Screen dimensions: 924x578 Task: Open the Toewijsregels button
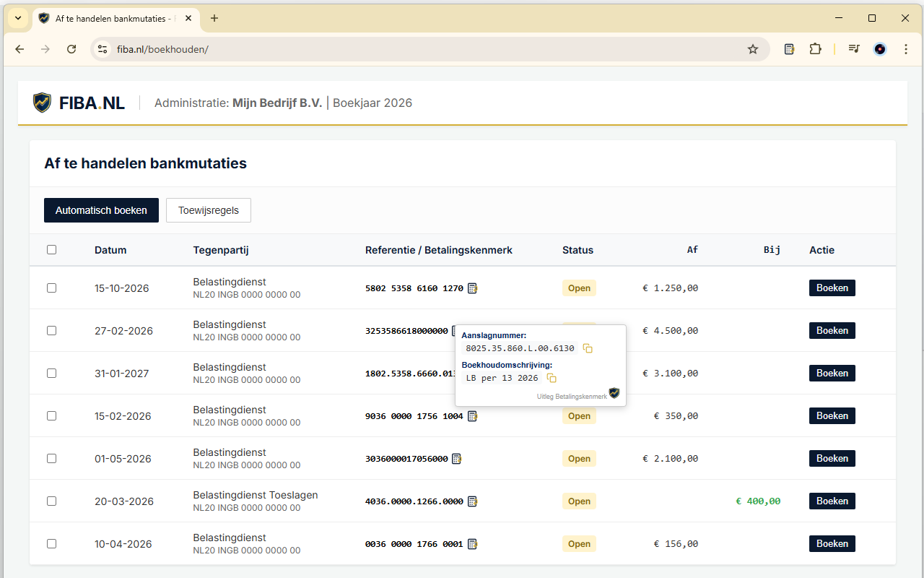click(x=208, y=210)
